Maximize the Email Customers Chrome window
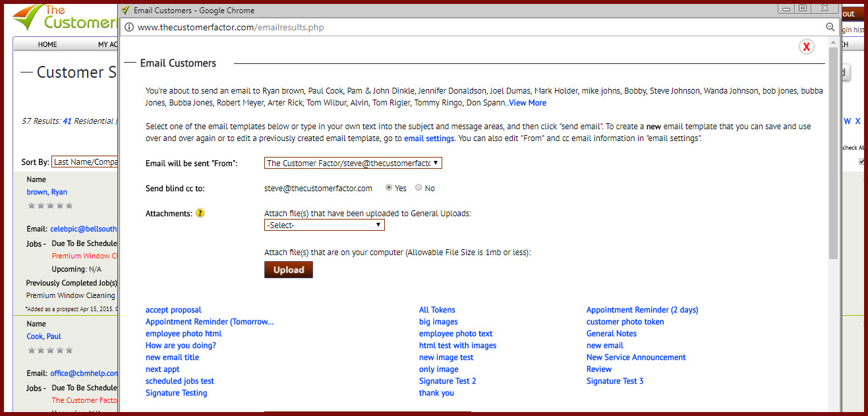This screenshot has height=416, width=868. pos(803,9)
